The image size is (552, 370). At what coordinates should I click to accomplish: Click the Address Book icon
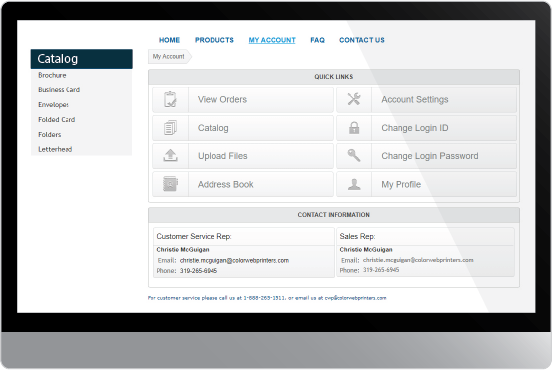click(170, 184)
